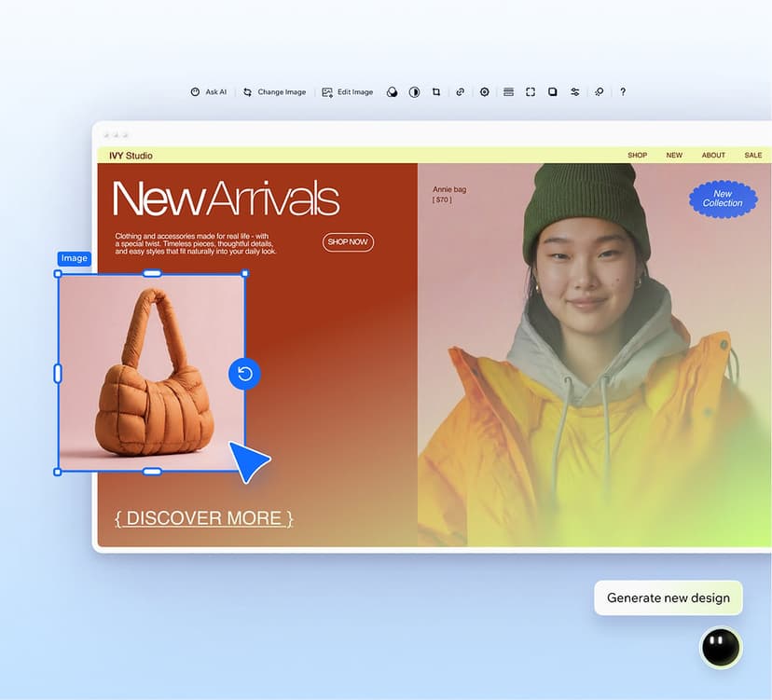Image resolution: width=772 pixels, height=700 pixels.
Task: Click the Ask AI toolbar button
Action: [x=208, y=92]
